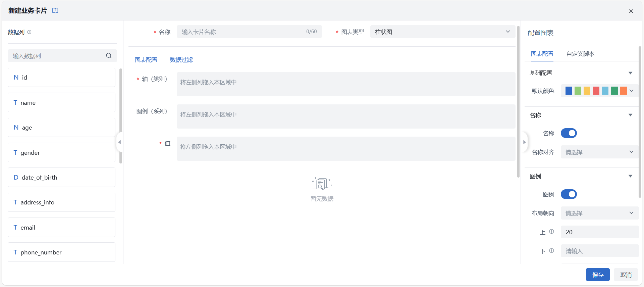The width and height of the screenshot is (644, 287).
Task: Select the date_of_birth column text
Action: 39,178
